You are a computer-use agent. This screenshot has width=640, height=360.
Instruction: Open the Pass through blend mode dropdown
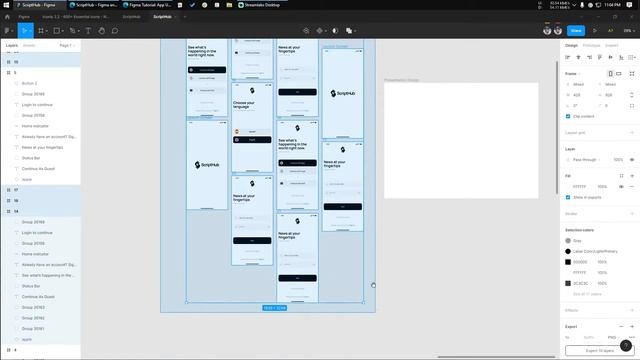click(x=587, y=160)
